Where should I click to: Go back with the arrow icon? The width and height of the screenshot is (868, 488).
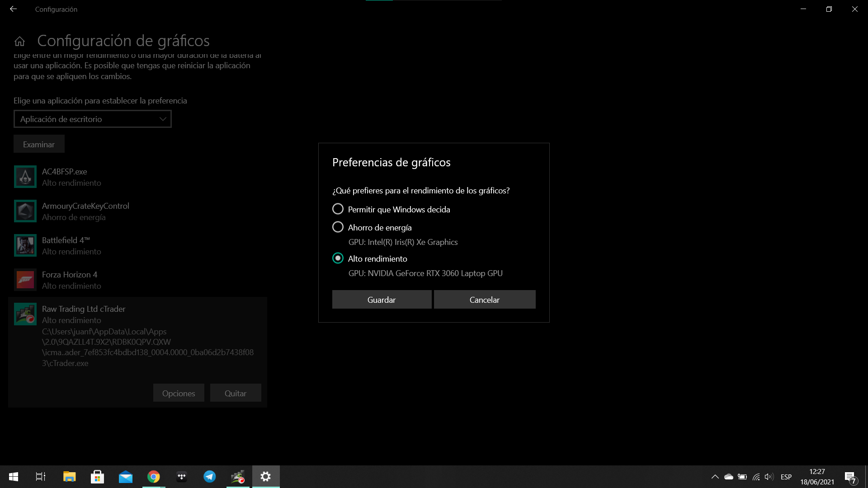coord(13,9)
